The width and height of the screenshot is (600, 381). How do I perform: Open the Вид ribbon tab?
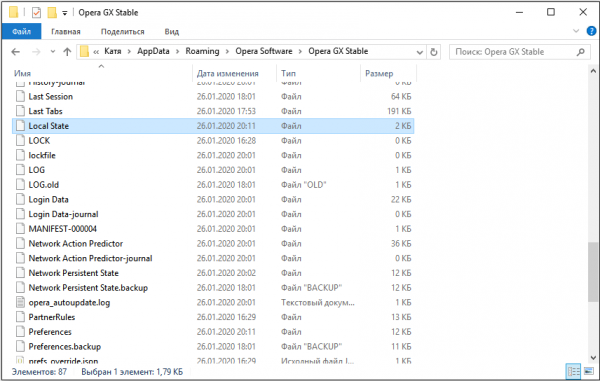point(171,31)
